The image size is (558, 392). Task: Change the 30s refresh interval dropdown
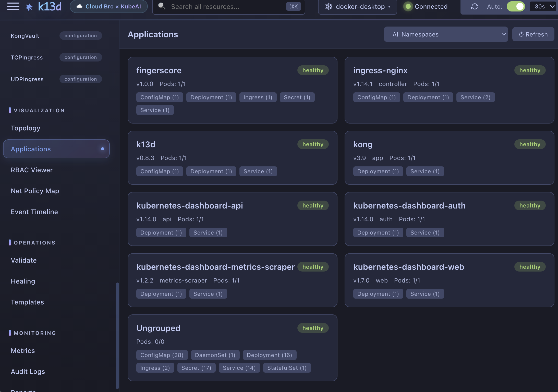(x=543, y=6)
